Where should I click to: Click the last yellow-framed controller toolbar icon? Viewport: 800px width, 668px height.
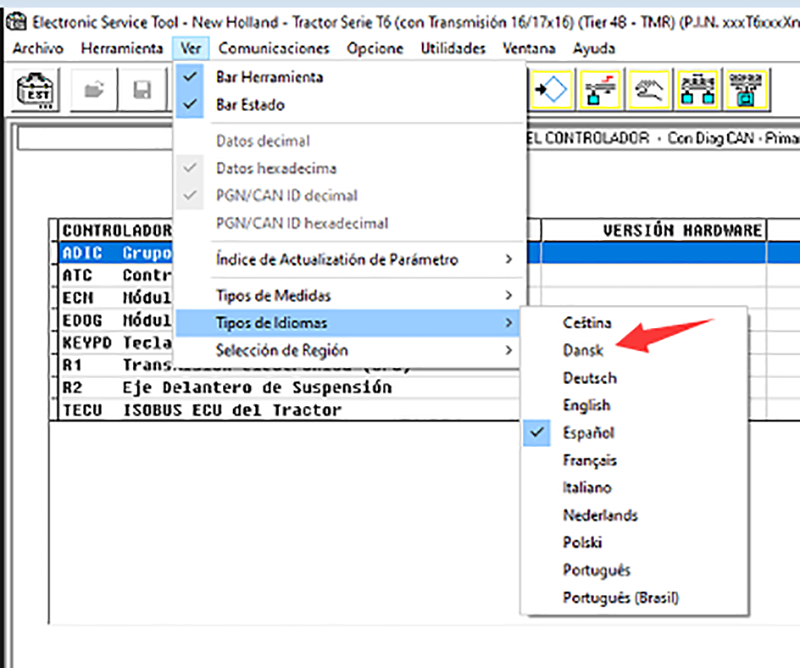click(746, 90)
